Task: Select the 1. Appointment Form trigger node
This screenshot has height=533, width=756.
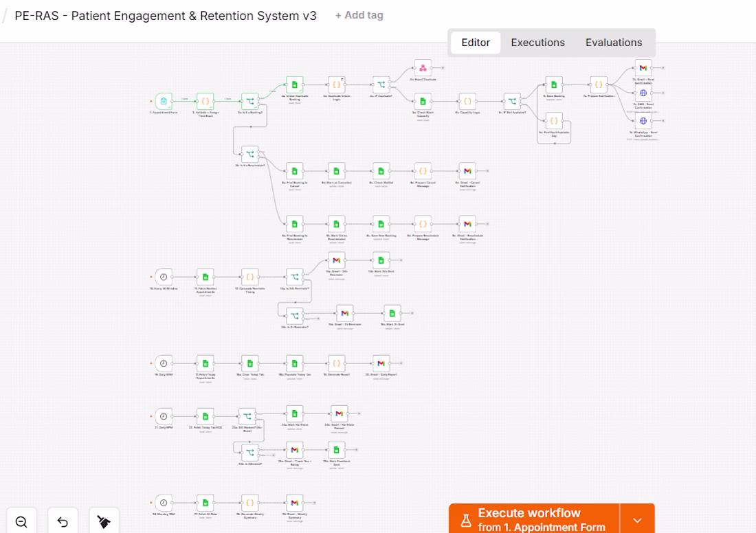Action: (164, 101)
